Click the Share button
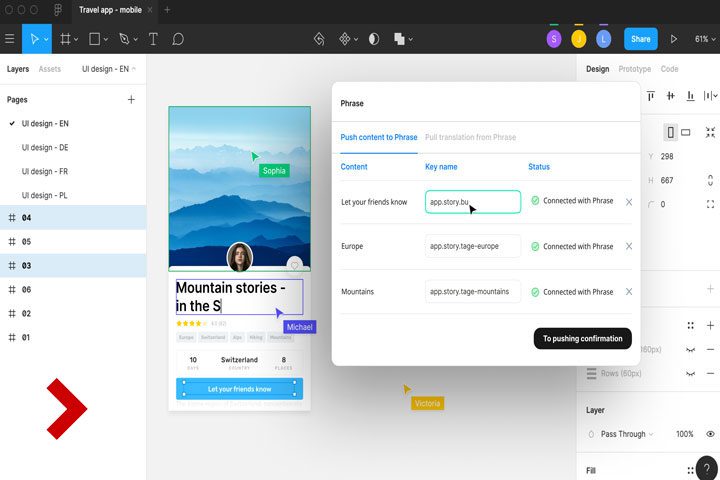 (x=641, y=39)
